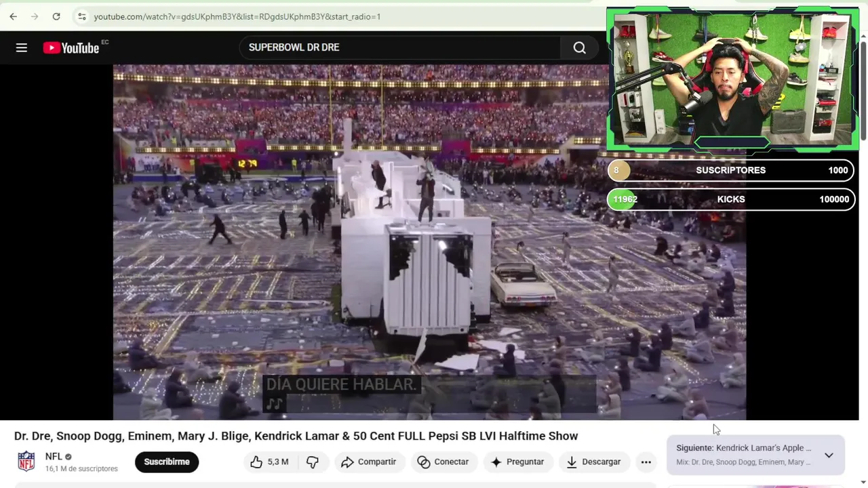Viewport: 868px width, 488px height.
Task: Click the SUSCRIPTORES goal progress bar
Action: 731,170
